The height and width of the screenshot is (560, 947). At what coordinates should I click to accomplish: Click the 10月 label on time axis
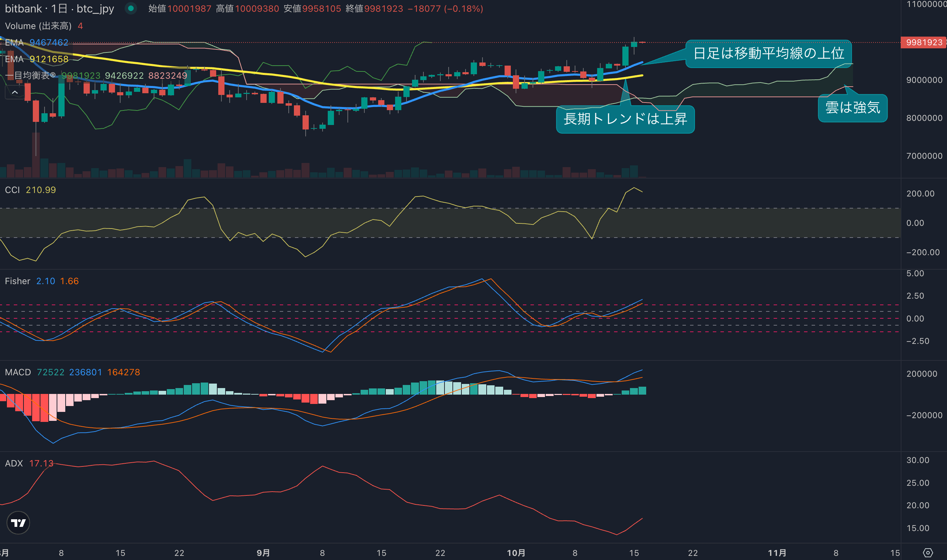(516, 553)
